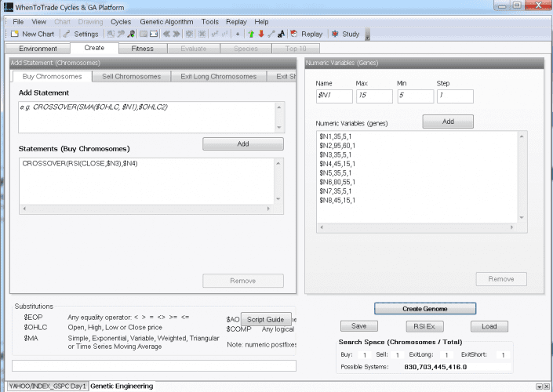This screenshot has height=392, width=553.
Task: Click genes list scroll up arrow
Action: pyautogui.click(x=522, y=136)
